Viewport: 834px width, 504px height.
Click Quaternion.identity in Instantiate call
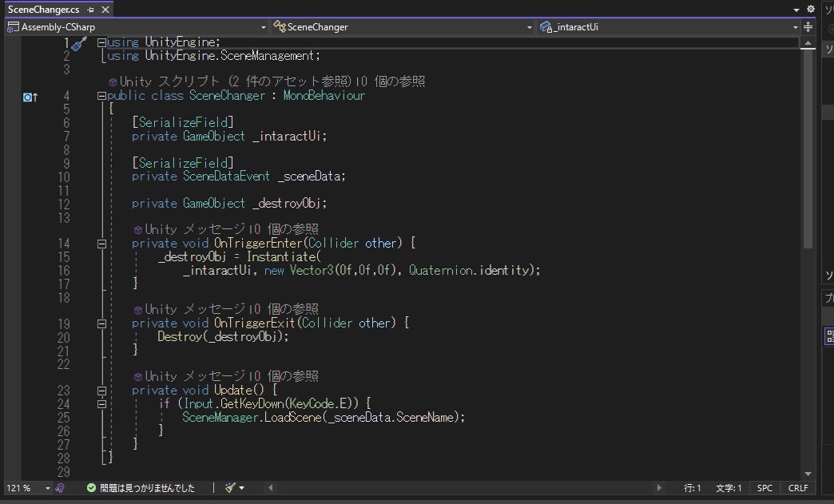coord(470,270)
